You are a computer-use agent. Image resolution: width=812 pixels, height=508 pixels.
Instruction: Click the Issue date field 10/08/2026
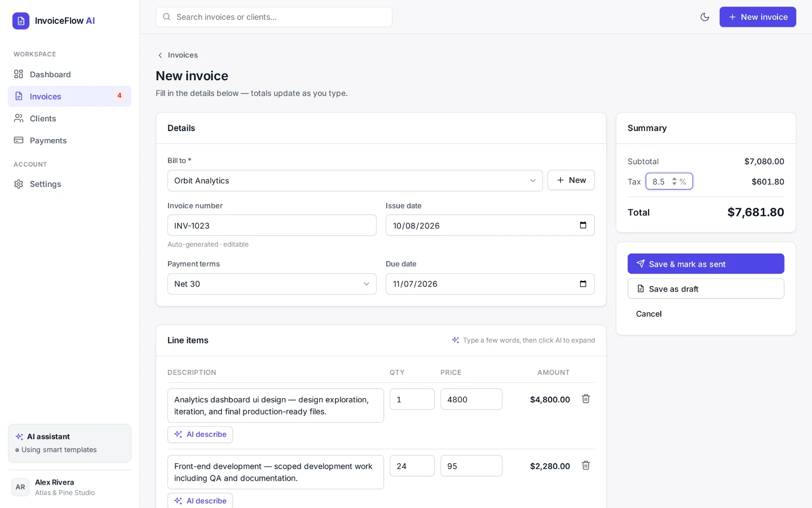(490, 225)
